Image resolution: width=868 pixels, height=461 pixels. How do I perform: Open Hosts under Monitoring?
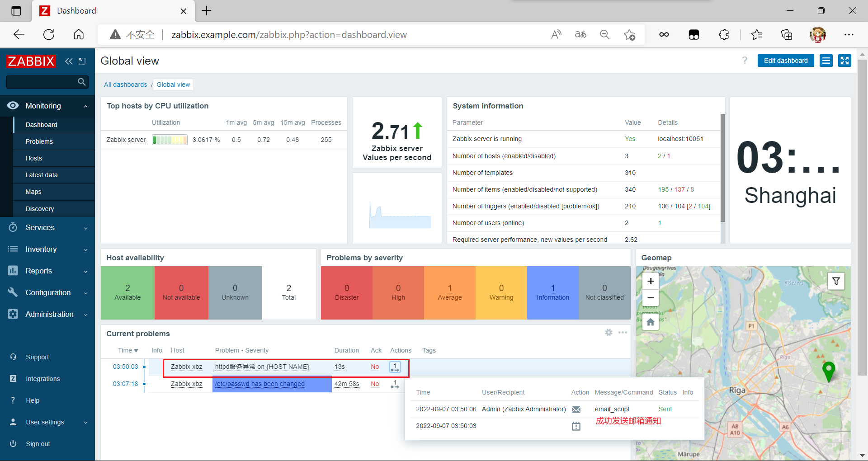coord(54,158)
